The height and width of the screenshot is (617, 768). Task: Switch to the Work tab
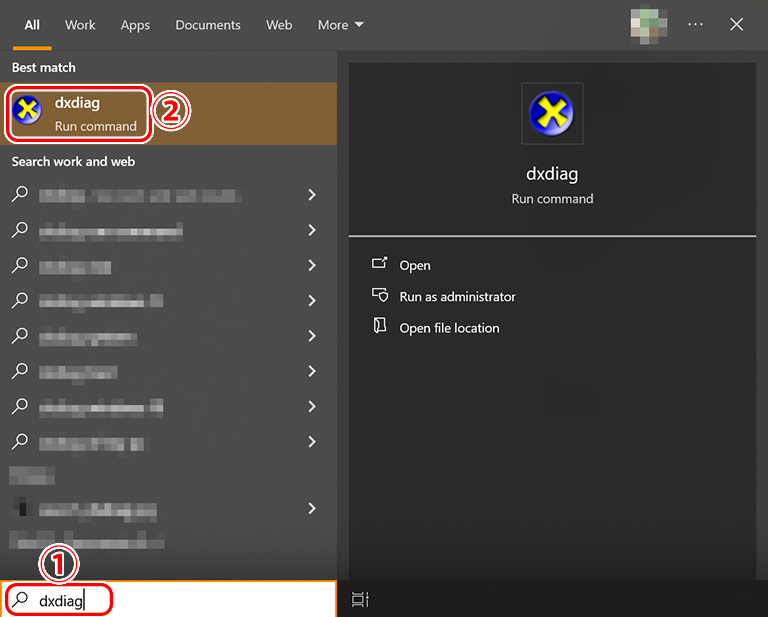[80, 25]
